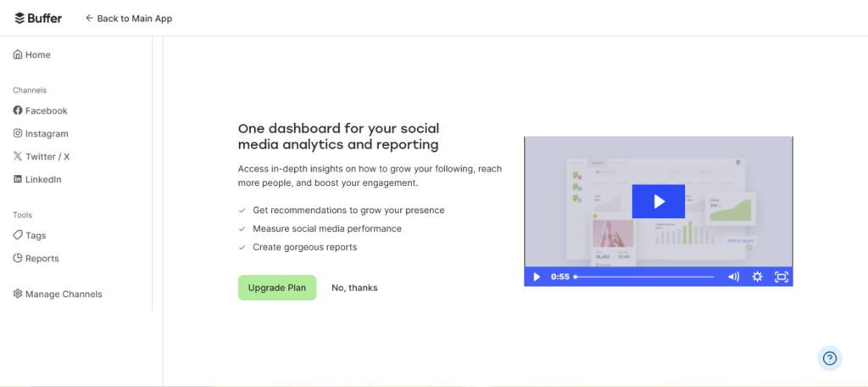Open the Tags tool

coord(30,235)
